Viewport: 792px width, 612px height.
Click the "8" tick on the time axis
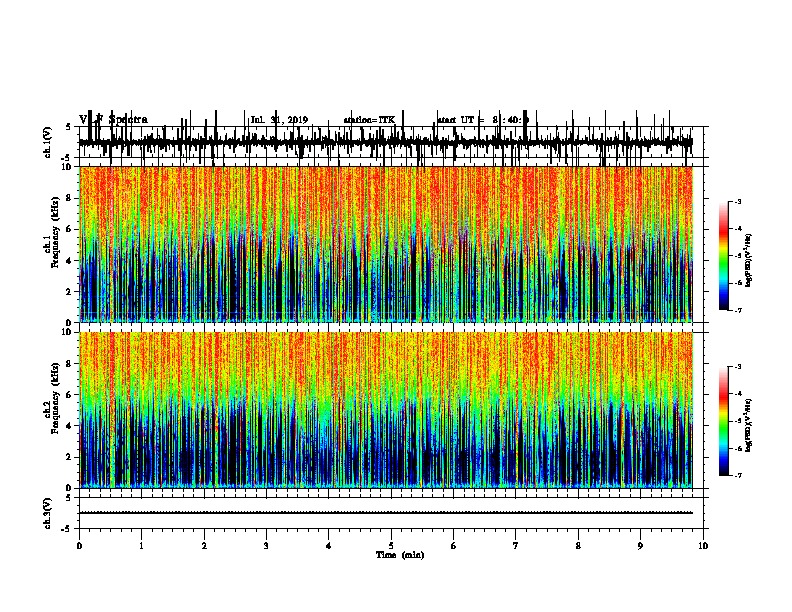tap(578, 546)
